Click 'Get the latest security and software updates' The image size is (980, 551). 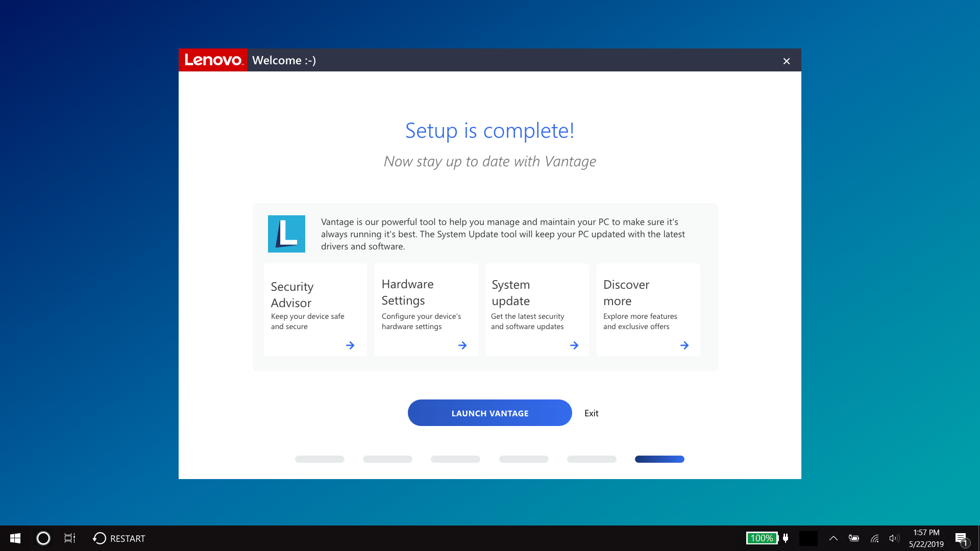pos(527,321)
